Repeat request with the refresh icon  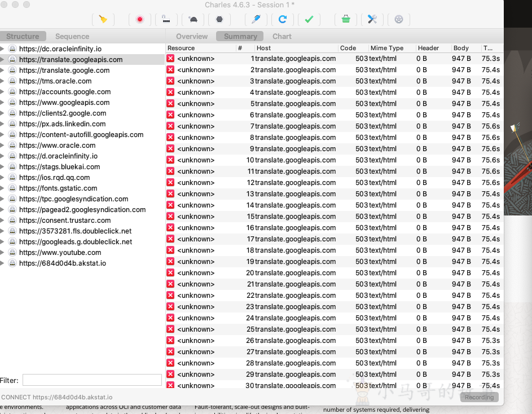coord(282,19)
